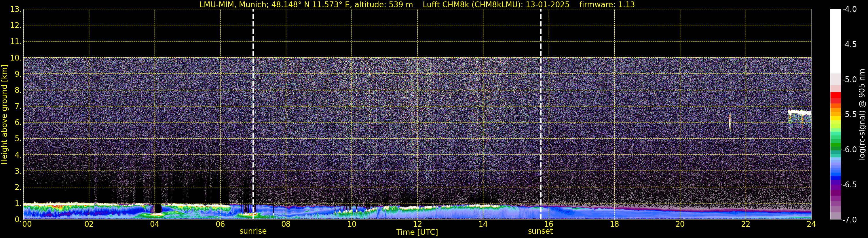The width and height of the screenshot is (868, 238).
Task: Click the colorbar tick label '-4.5'
Action: tap(850, 44)
